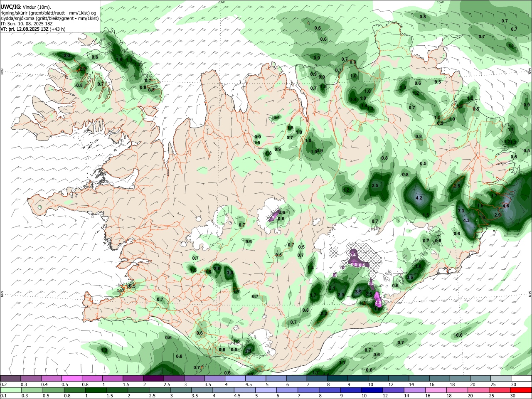Screen dimensions: 532x399
Task: Click the "64N" latitude label on right edge
Action: coord(530,293)
